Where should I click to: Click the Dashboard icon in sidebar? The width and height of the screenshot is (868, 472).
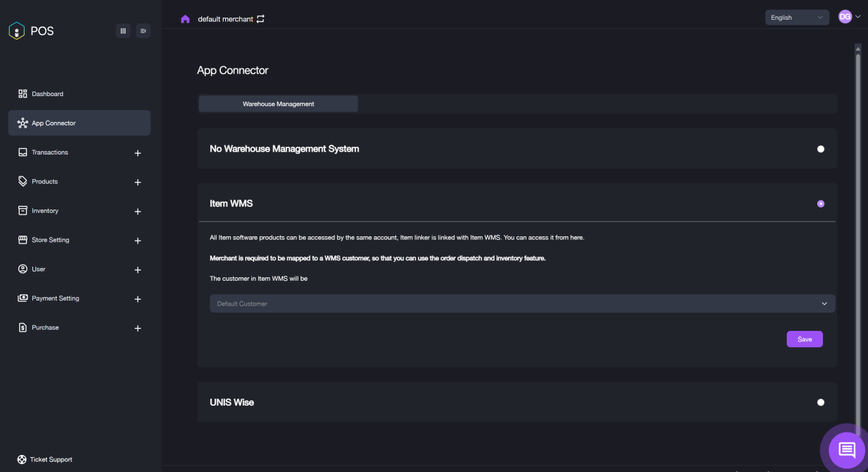click(23, 94)
